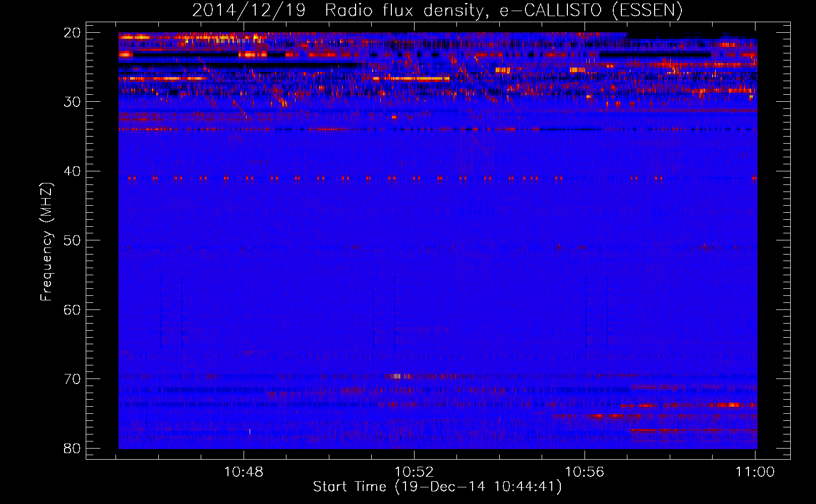Image resolution: width=816 pixels, height=504 pixels.
Task: Click the 60 frequency tick label
Action: pyautogui.click(x=72, y=310)
